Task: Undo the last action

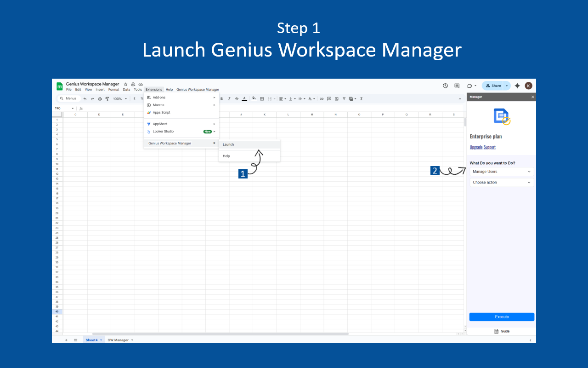Action: pyautogui.click(x=85, y=99)
